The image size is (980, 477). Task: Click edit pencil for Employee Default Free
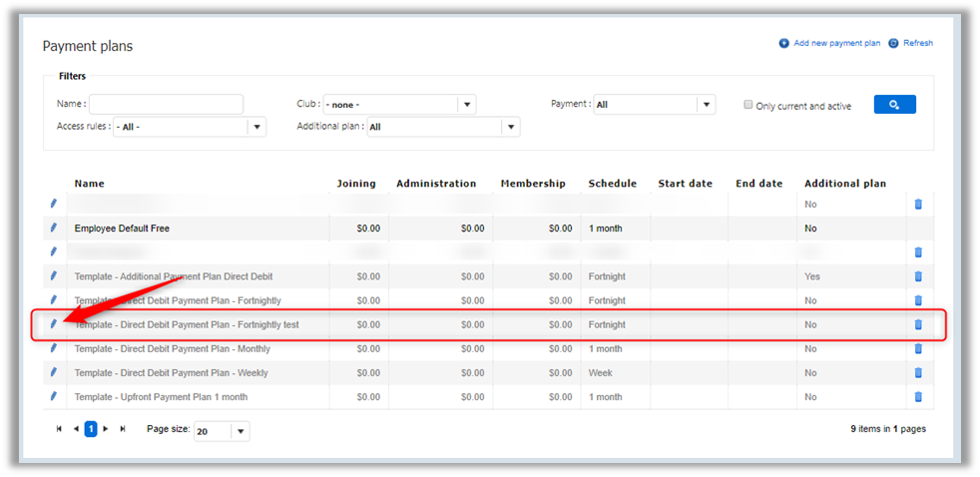53,229
